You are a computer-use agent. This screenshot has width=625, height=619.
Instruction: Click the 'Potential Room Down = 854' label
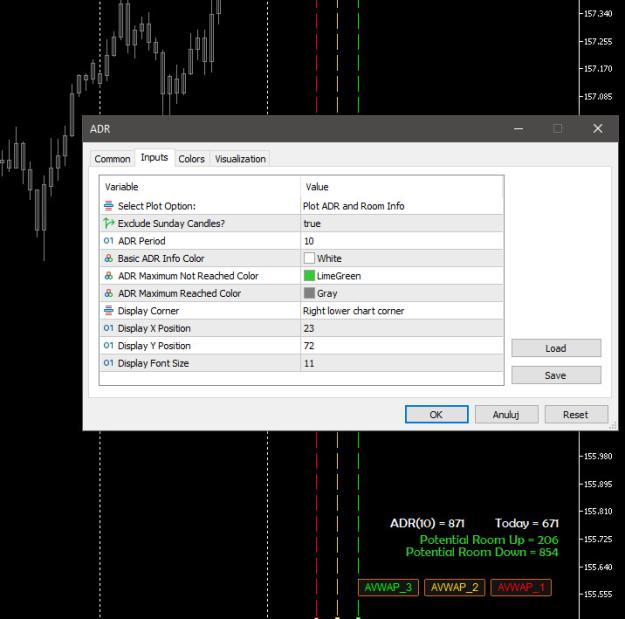[482, 552]
